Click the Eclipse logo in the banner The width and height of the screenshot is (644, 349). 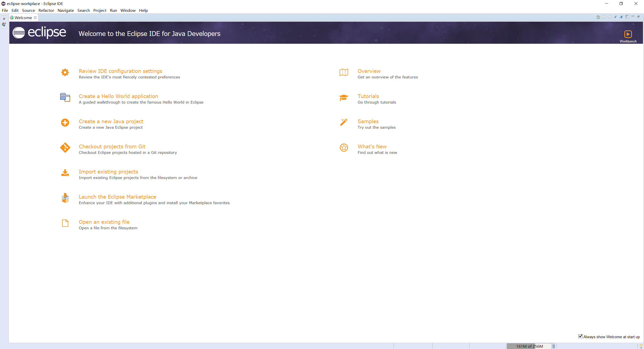[x=39, y=32]
